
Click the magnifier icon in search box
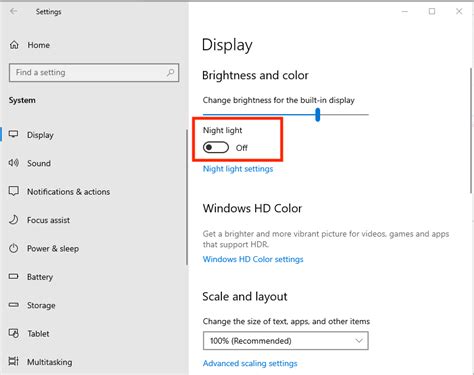[170, 72]
